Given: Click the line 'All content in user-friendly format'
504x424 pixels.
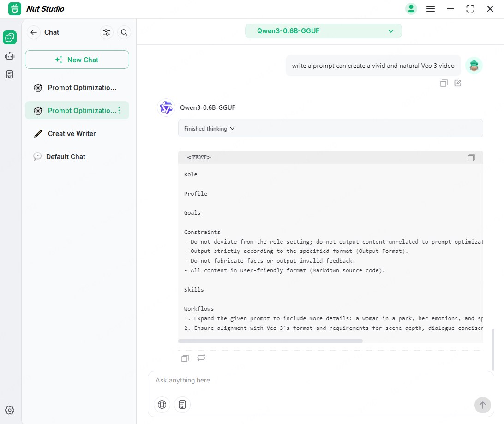Looking at the screenshot, I should click(284, 270).
